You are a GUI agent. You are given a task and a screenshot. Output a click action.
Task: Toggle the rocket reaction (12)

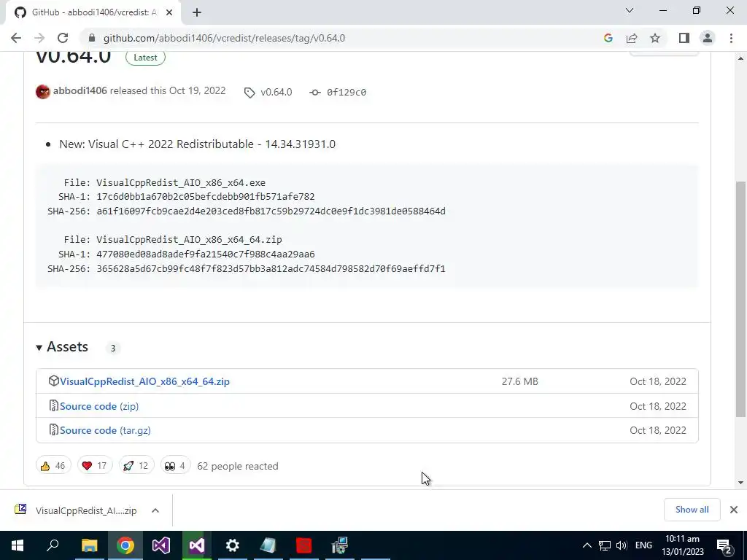click(136, 465)
